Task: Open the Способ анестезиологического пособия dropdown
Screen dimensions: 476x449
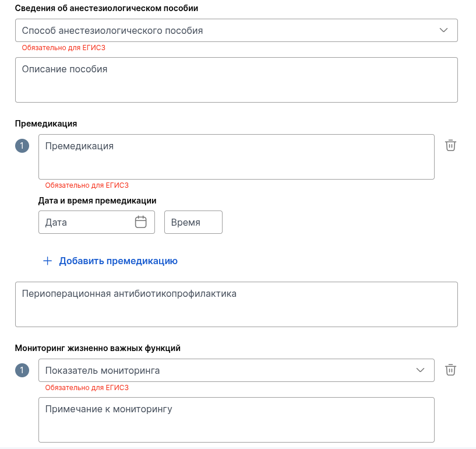Action: [x=237, y=30]
